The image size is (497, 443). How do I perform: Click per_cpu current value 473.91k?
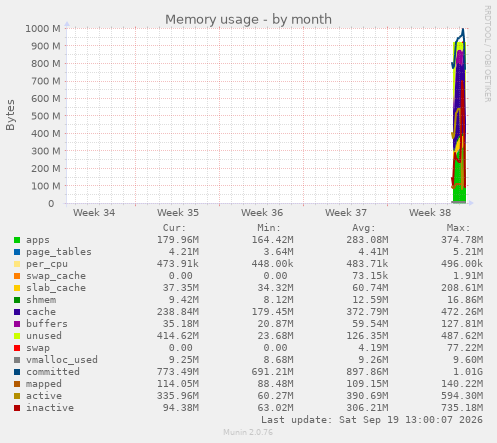coord(178,264)
